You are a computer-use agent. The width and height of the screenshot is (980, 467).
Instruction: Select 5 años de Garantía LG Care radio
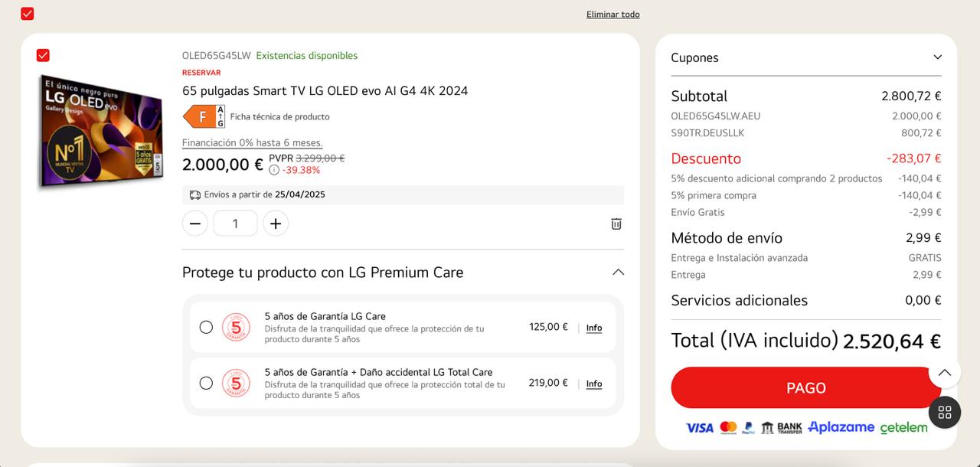pyautogui.click(x=206, y=327)
